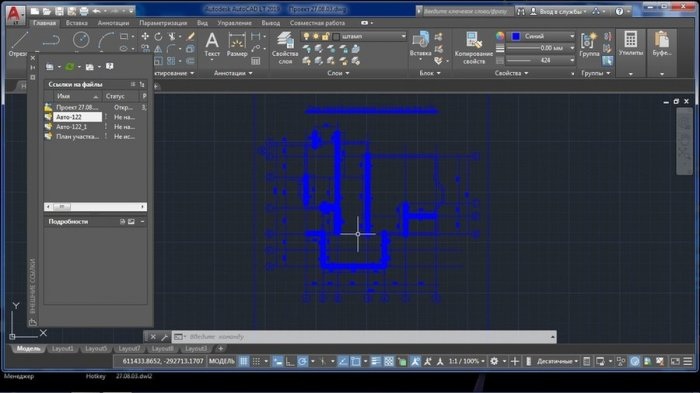Open the Вид ribbon tab
Screen dimensions: 700x393
tap(202, 23)
